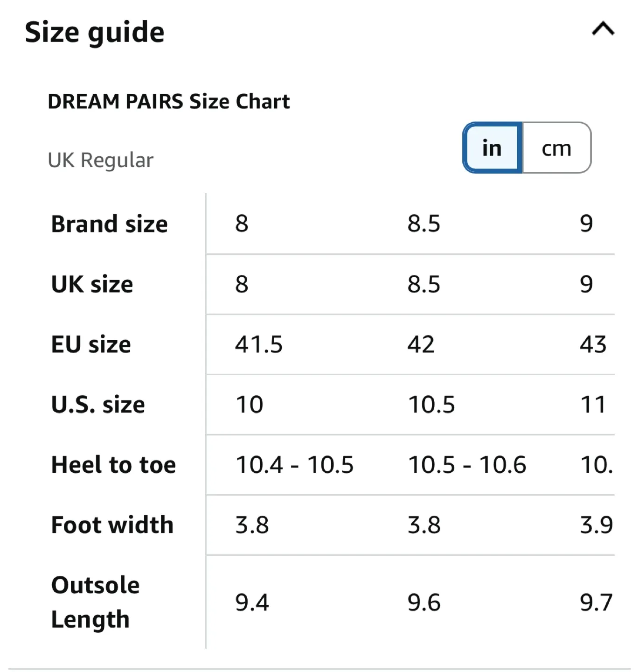Viewport: 639px width, 672px height.
Task: Switch the size chart to cm
Action: 556,148
